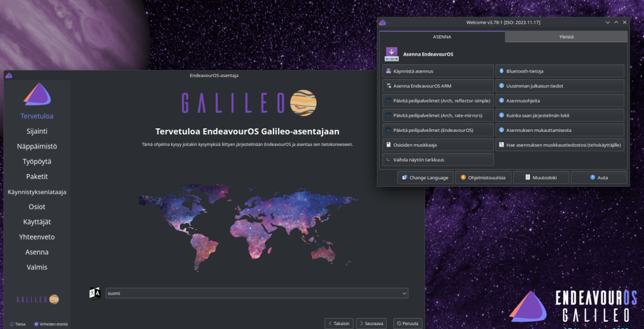The image size is (644, 329).
Task: Click the Tervetuloa EndeavourOS Galileo-asentajaan heading
Action: tap(247, 131)
